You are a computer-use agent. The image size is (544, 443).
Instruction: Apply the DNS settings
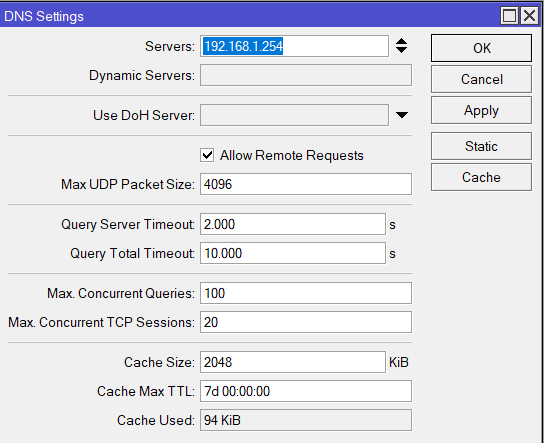(481, 110)
